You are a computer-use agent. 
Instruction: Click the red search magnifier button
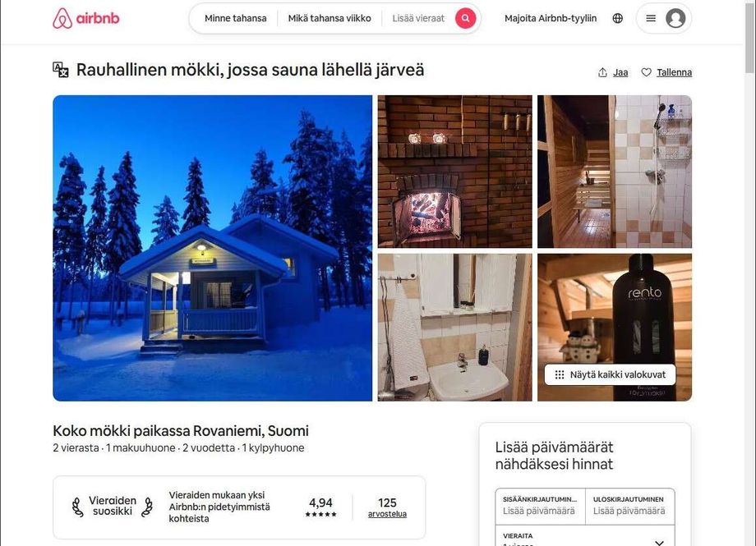click(465, 18)
